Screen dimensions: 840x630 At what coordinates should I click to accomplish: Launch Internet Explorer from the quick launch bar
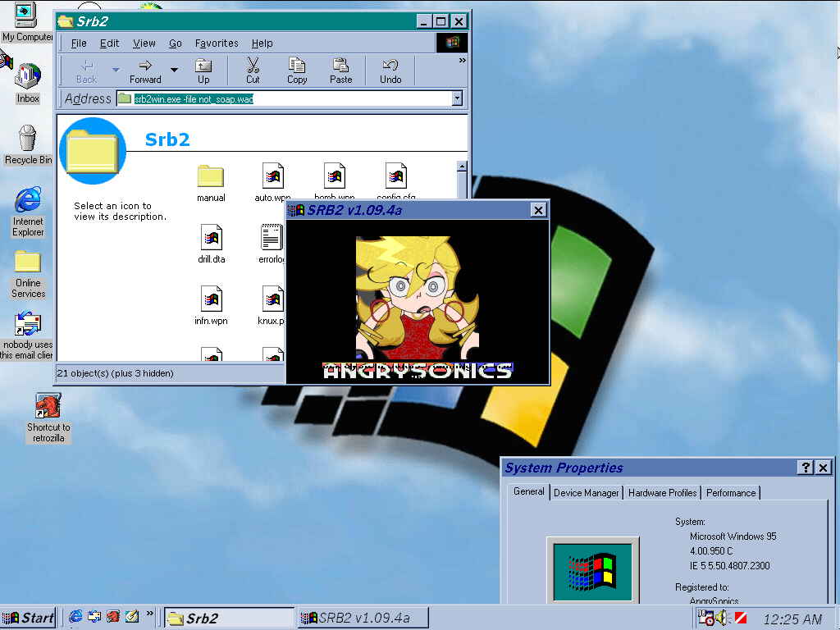coord(76,617)
